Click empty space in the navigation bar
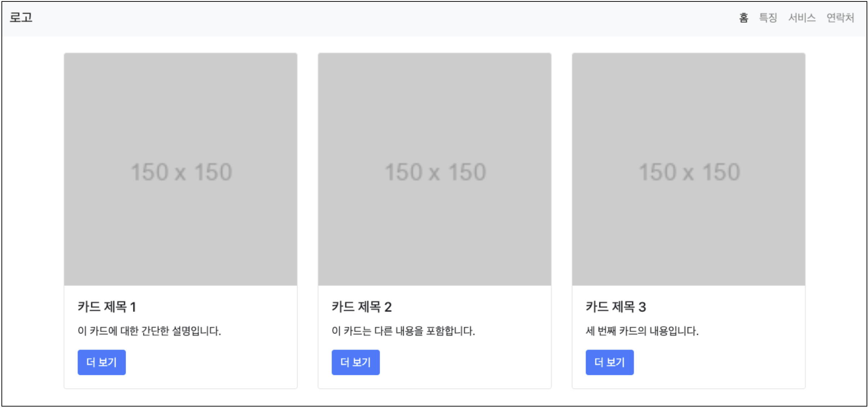Viewport: 868px width, 408px height. tap(360, 18)
